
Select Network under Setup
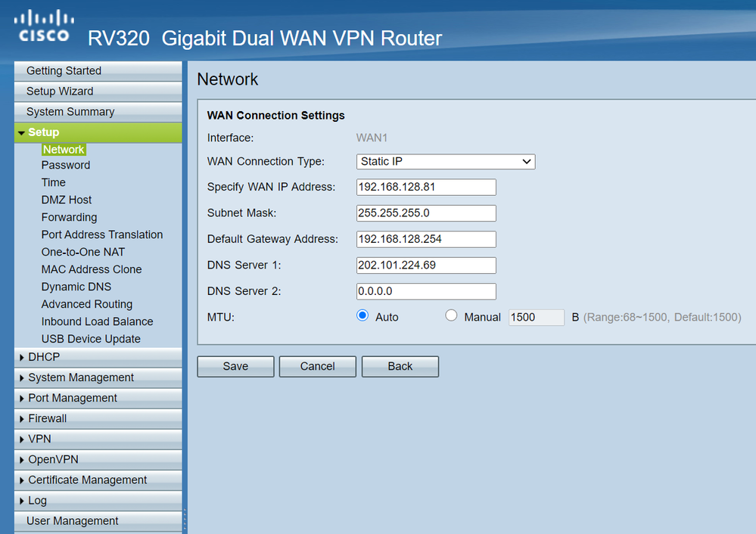(x=64, y=150)
